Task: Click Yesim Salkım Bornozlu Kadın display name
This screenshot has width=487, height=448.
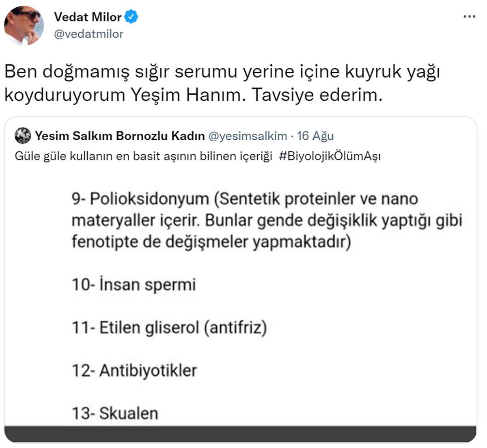Action: pos(120,136)
